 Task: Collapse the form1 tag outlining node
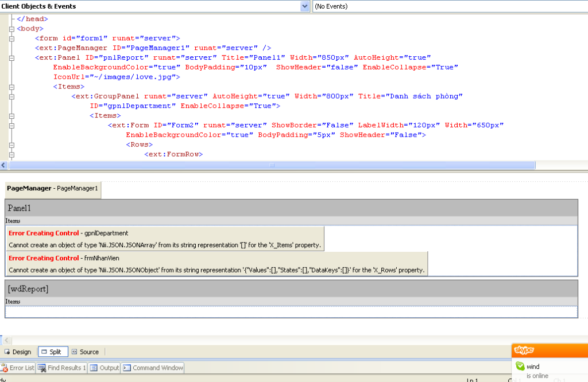(11, 38)
